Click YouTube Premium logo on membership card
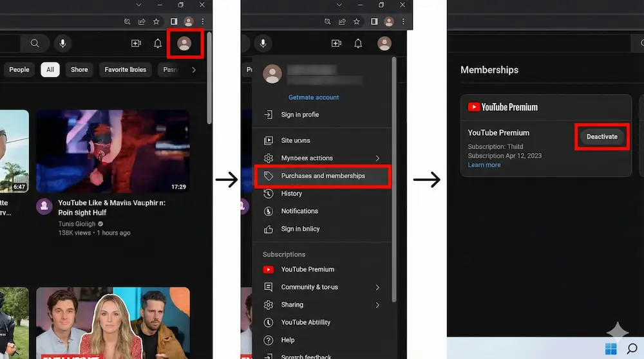This screenshot has width=644, height=359. 503,107
